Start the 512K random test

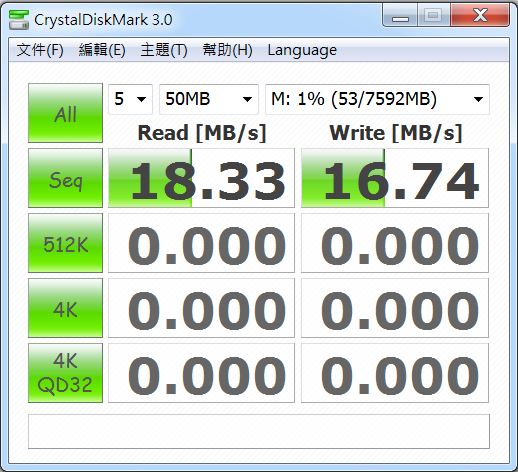65,243
